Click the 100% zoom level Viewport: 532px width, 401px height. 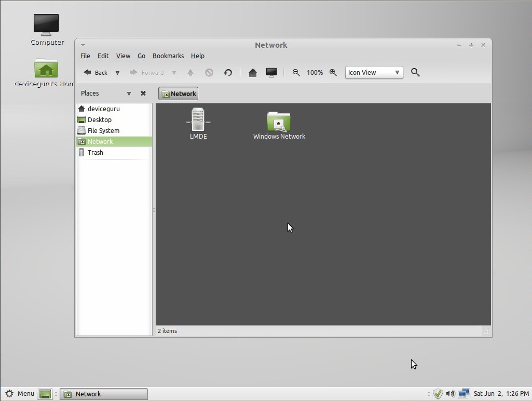315,73
